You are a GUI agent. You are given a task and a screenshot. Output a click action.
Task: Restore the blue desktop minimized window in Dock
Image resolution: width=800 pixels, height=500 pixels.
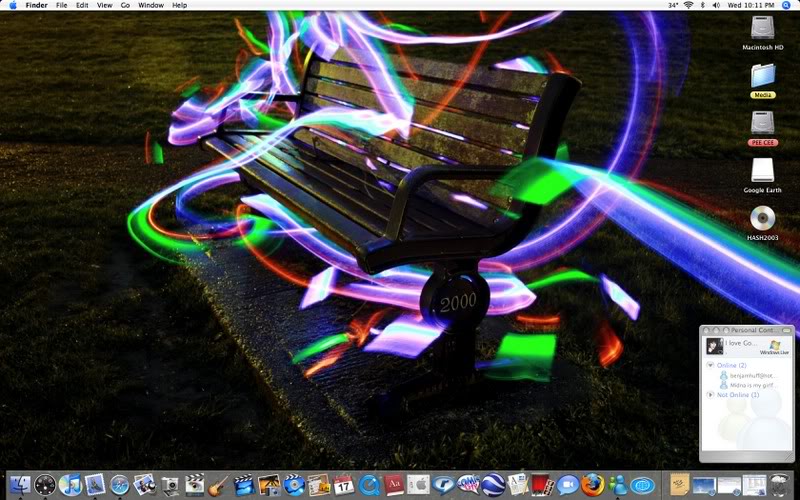click(705, 485)
